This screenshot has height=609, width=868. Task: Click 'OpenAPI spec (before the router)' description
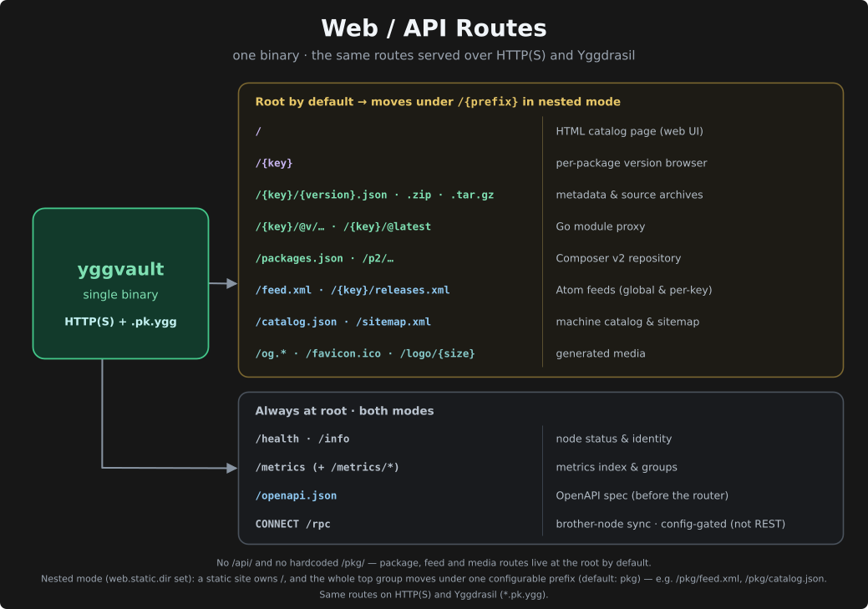click(x=642, y=496)
